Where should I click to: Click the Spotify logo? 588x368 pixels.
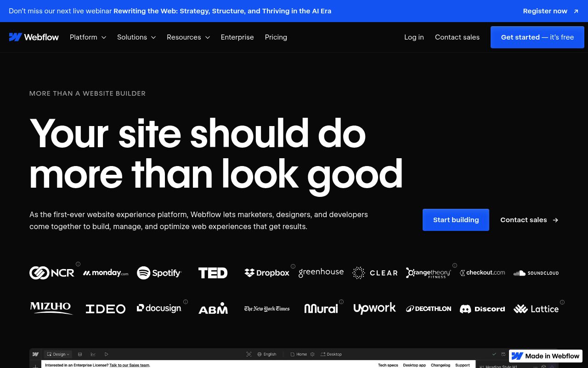pyautogui.click(x=159, y=273)
